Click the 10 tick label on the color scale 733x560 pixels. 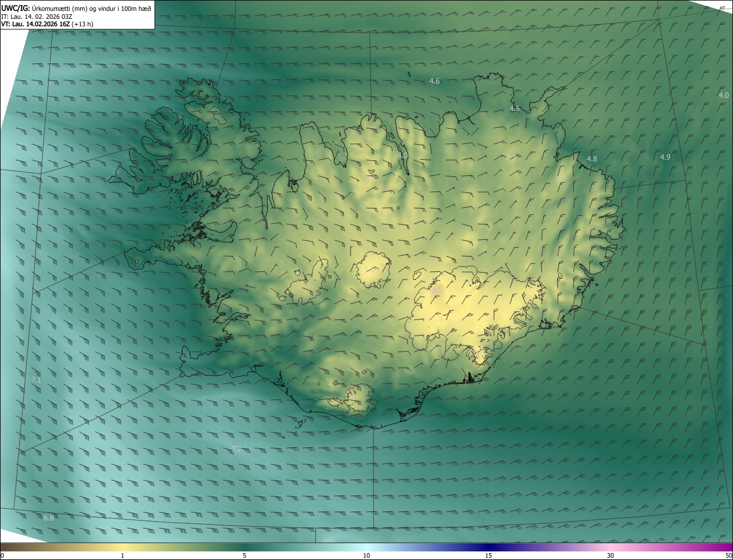point(366,556)
